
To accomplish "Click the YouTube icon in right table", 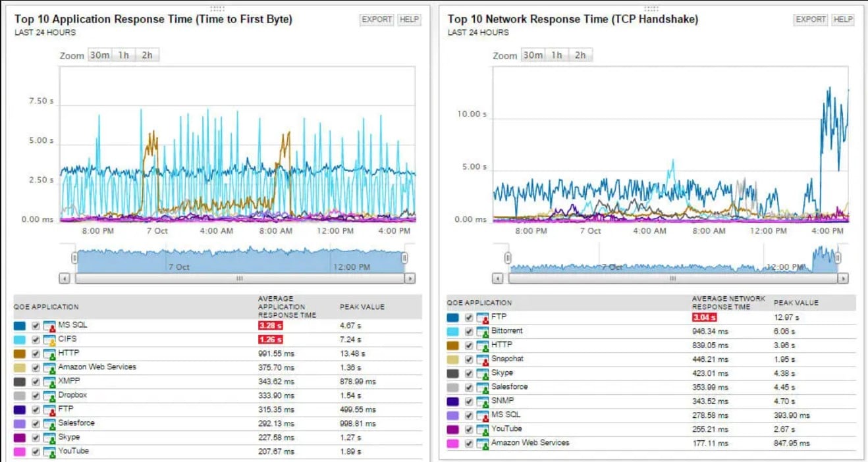I will [483, 429].
